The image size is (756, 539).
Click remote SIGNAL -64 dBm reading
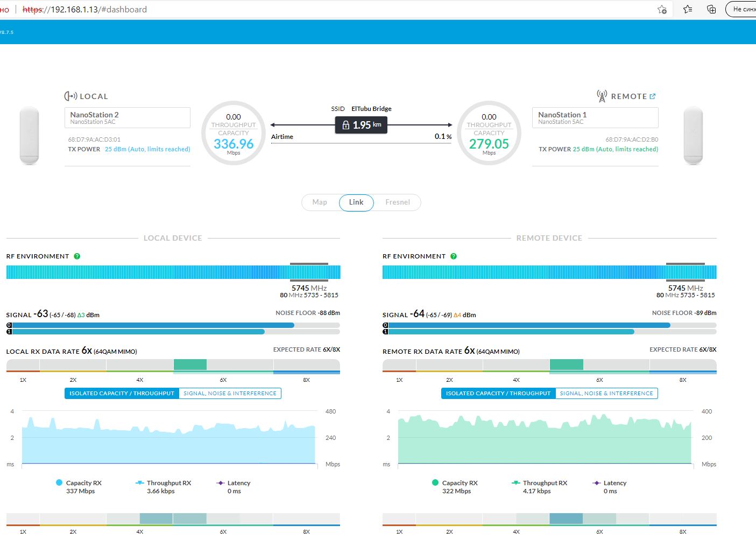[x=429, y=314]
